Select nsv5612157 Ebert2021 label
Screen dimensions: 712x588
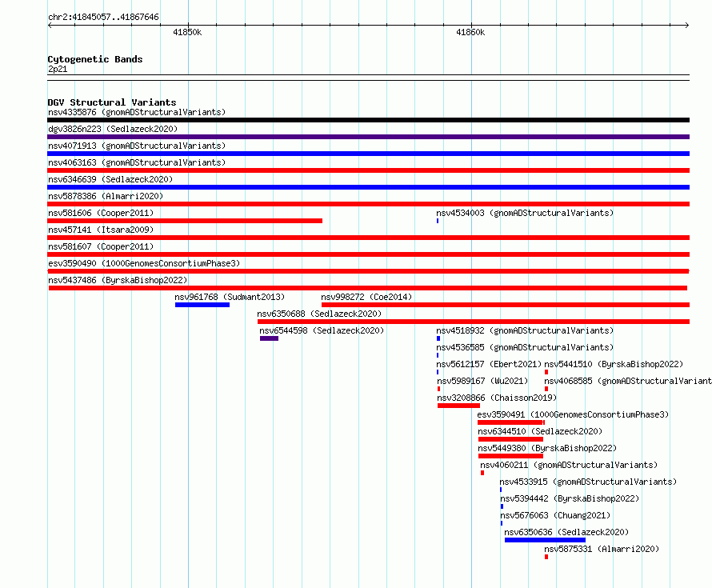coord(489,364)
